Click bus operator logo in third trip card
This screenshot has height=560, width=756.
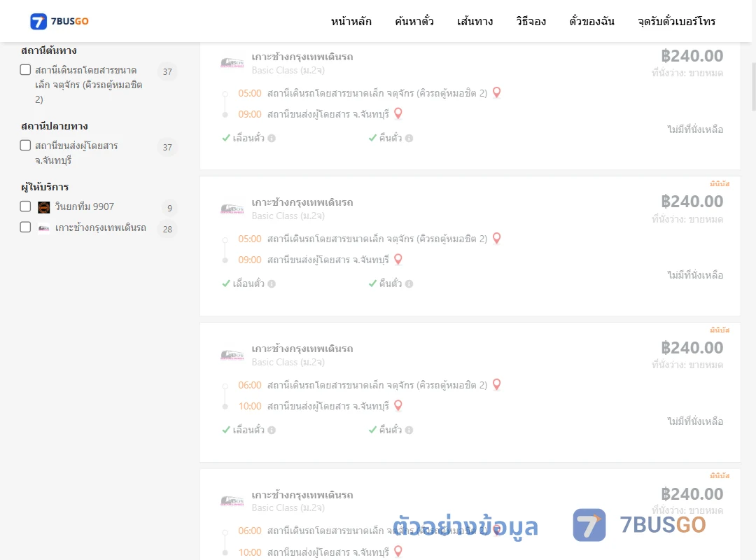click(232, 355)
